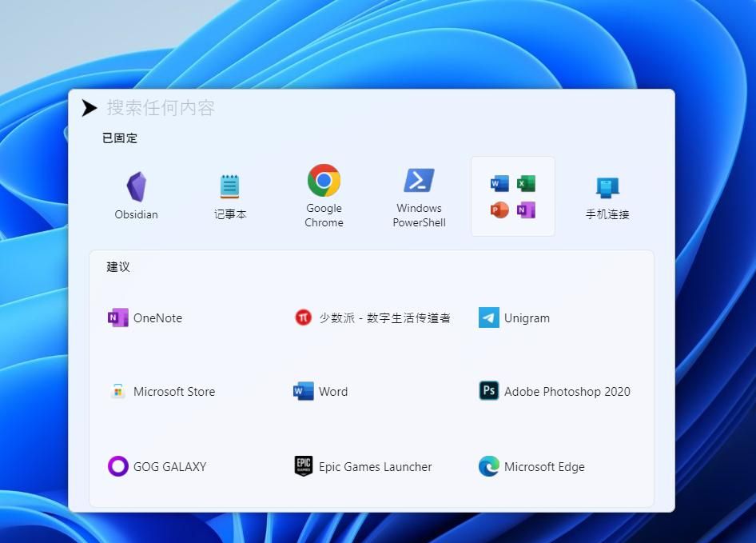Select the PowerPoint icon in the Office group

click(498, 210)
